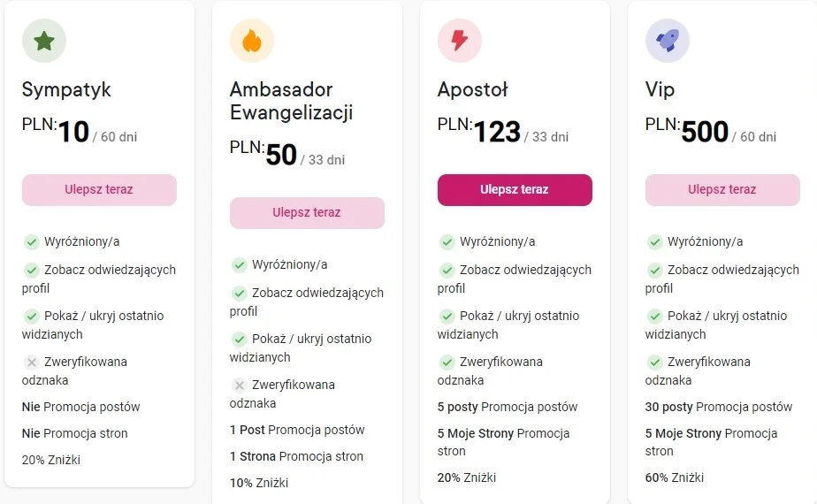Click green check next to Zweryfikowana in Vip

(655, 362)
